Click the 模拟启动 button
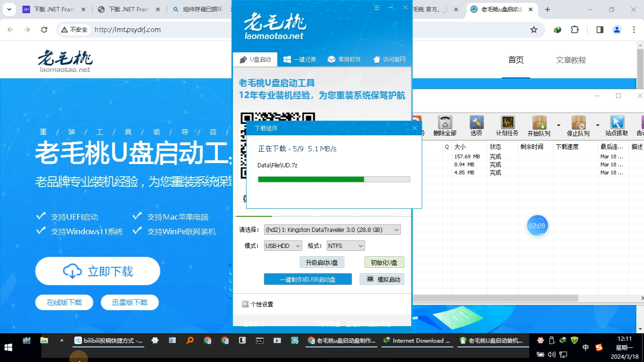The image size is (644, 362). [382, 279]
